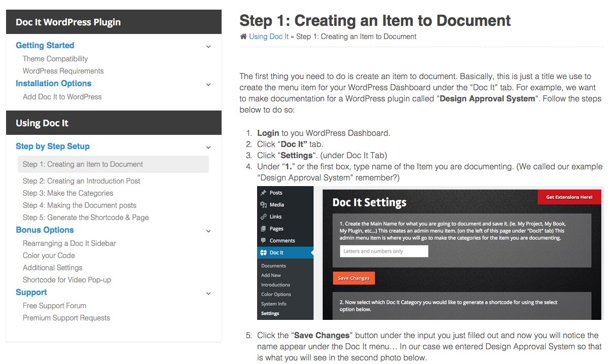Click the orange Save Changes button
609x364 pixels.
[x=354, y=278]
